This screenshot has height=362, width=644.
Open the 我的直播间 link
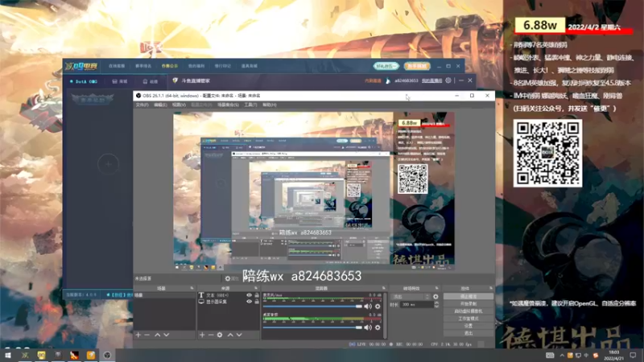pos(431,81)
